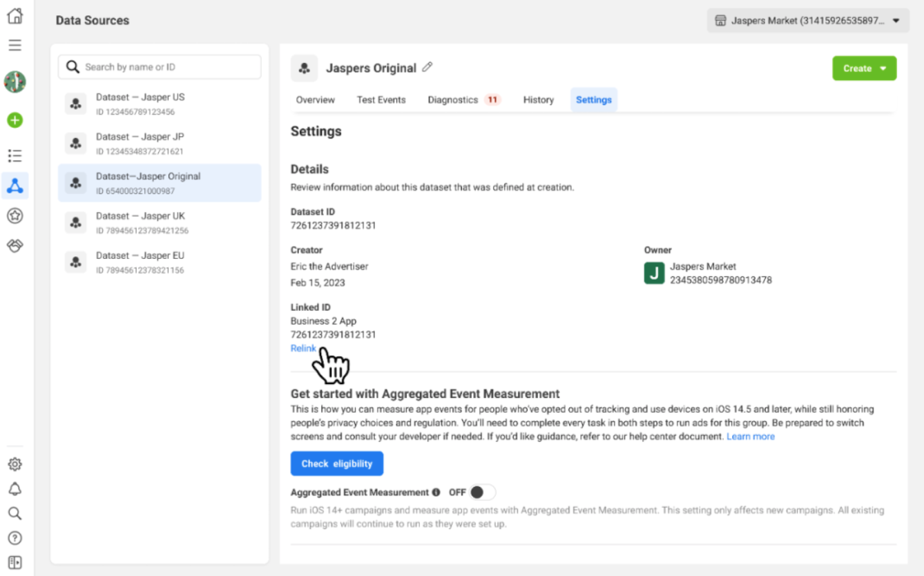
Task: Go to the History tab
Action: [x=538, y=99]
